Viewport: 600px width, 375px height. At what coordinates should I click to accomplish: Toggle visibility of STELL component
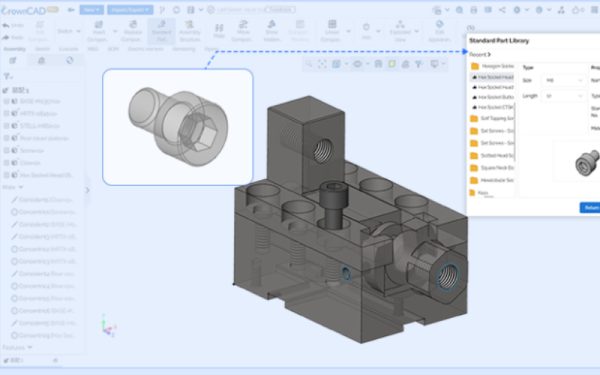(x=7, y=126)
